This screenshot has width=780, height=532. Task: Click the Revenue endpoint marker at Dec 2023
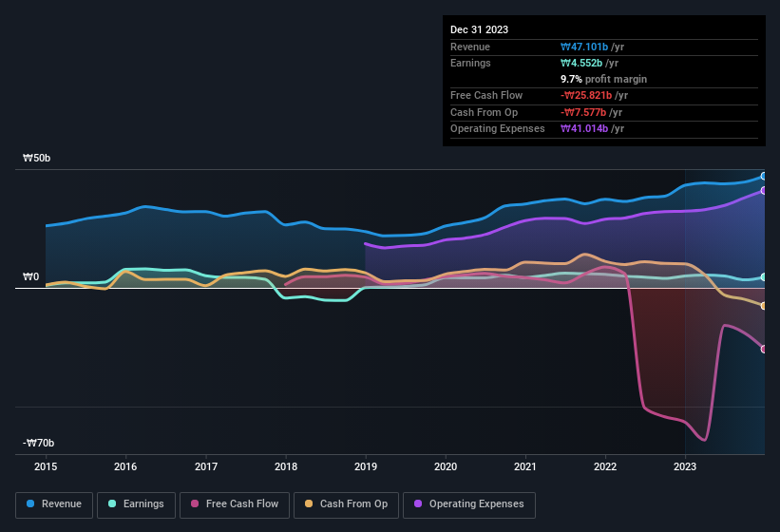763,176
